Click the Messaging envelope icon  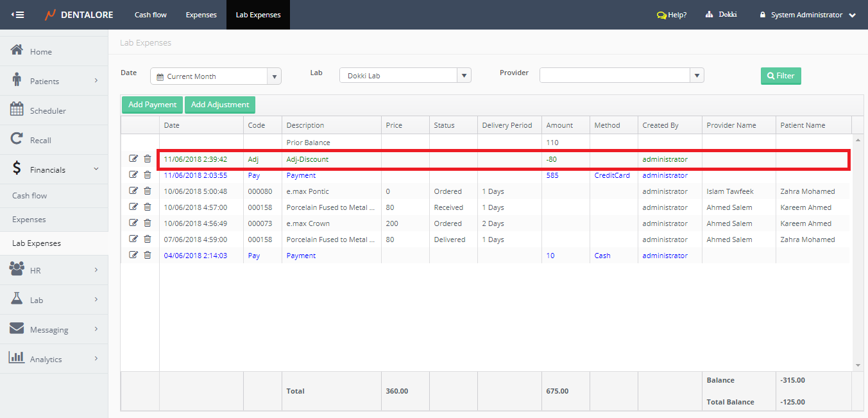tap(17, 329)
